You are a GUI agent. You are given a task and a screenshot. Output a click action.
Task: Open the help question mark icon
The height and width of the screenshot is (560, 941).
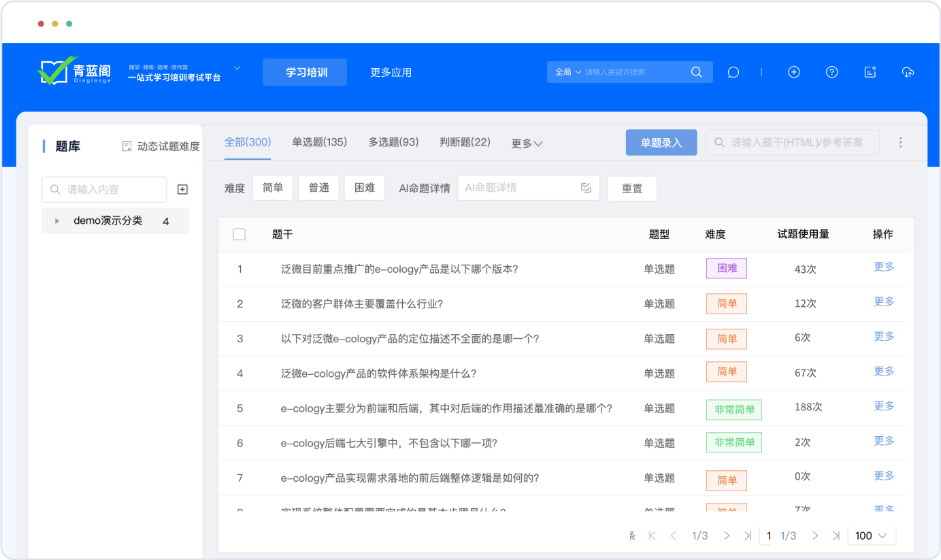[x=831, y=72]
